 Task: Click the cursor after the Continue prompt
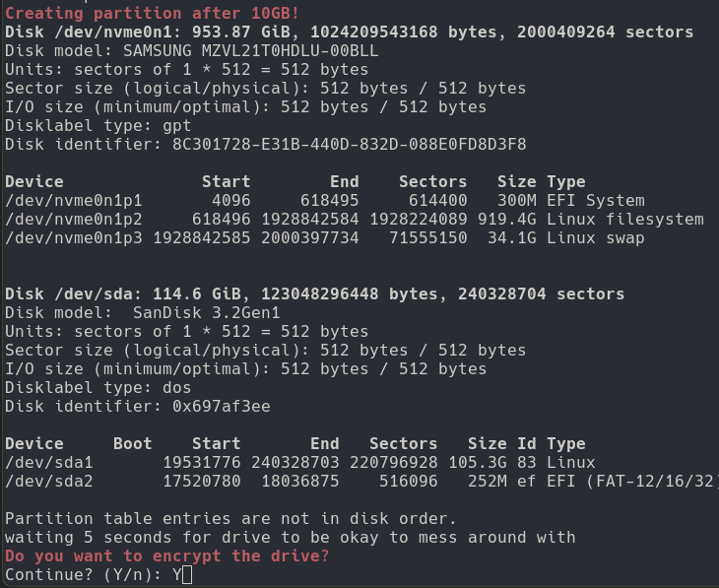[x=187, y=574]
